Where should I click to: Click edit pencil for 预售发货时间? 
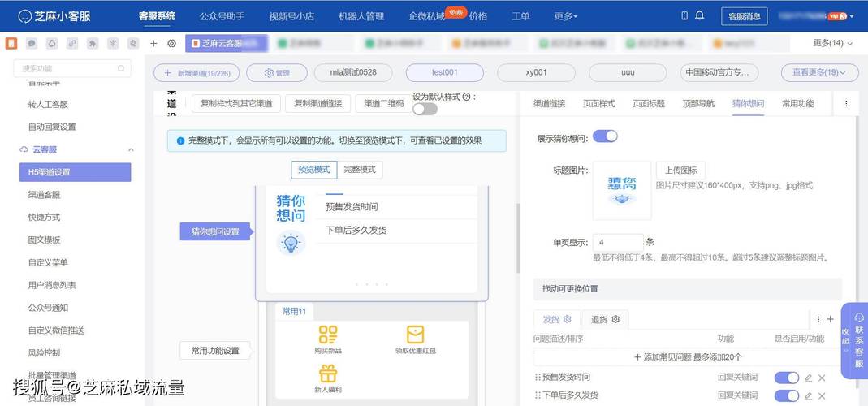[808, 378]
